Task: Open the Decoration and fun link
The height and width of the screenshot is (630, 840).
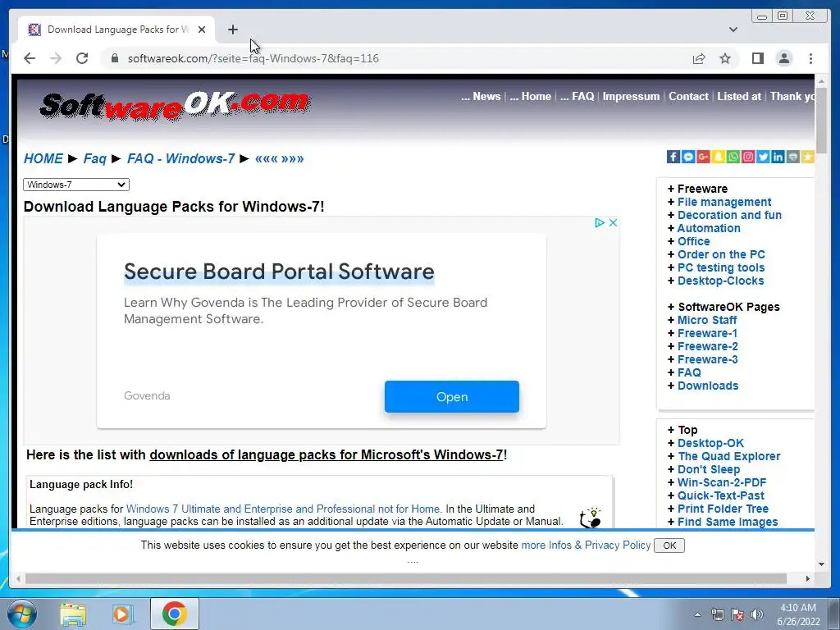Action: pos(729,215)
